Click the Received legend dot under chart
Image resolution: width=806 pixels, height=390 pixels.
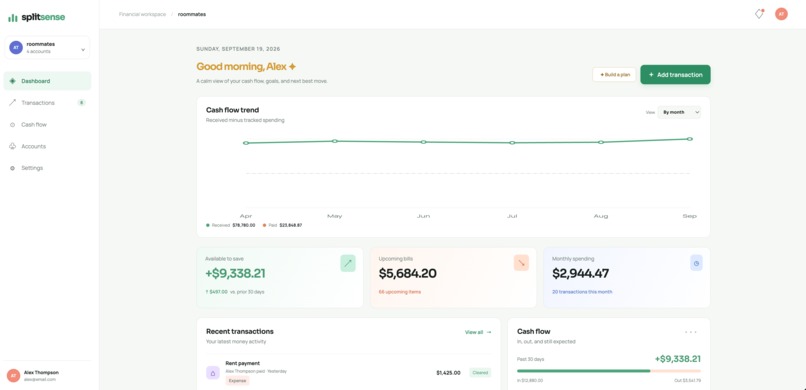(x=208, y=225)
